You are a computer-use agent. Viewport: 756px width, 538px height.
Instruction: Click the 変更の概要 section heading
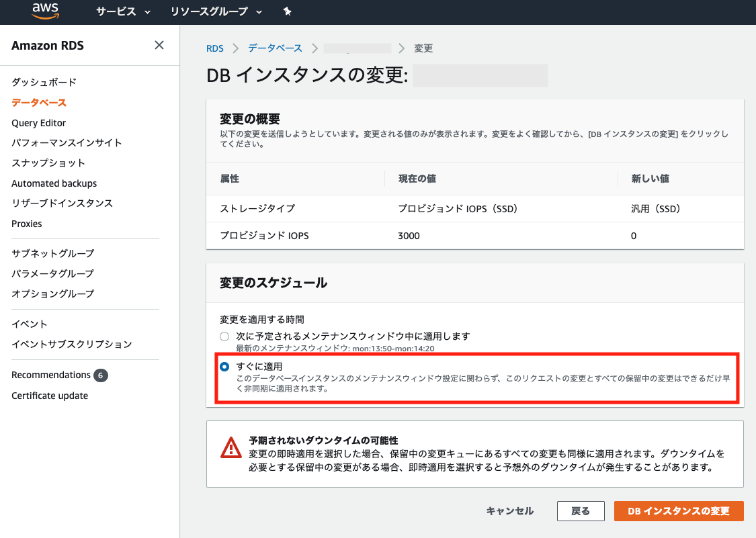[x=250, y=119]
